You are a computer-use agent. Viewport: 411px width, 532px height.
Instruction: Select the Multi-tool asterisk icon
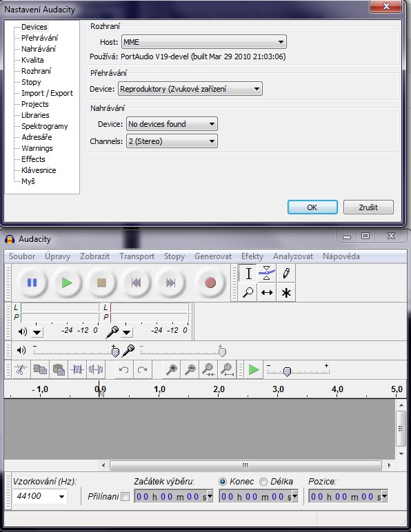[286, 292]
